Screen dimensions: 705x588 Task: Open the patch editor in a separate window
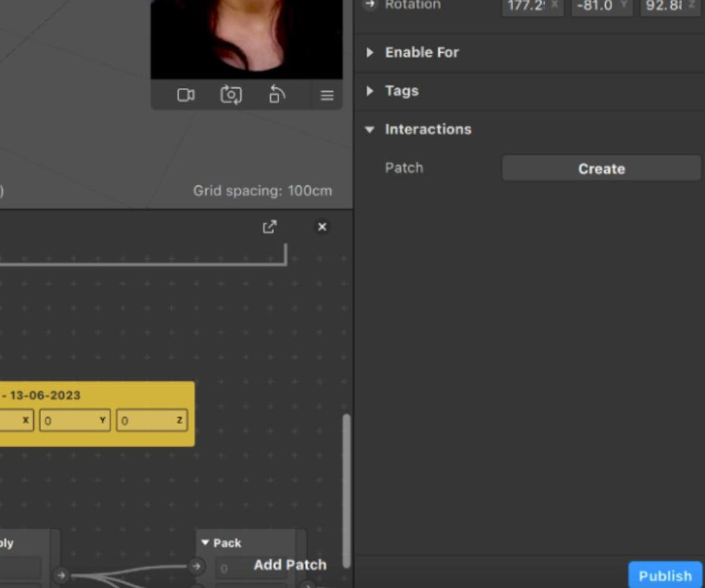(270, 226)
